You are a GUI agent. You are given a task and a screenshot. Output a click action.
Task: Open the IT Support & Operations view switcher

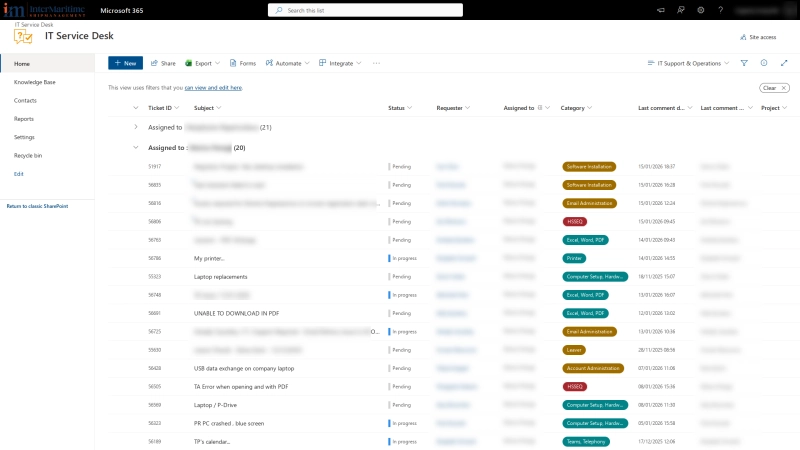tap(688, 63)
